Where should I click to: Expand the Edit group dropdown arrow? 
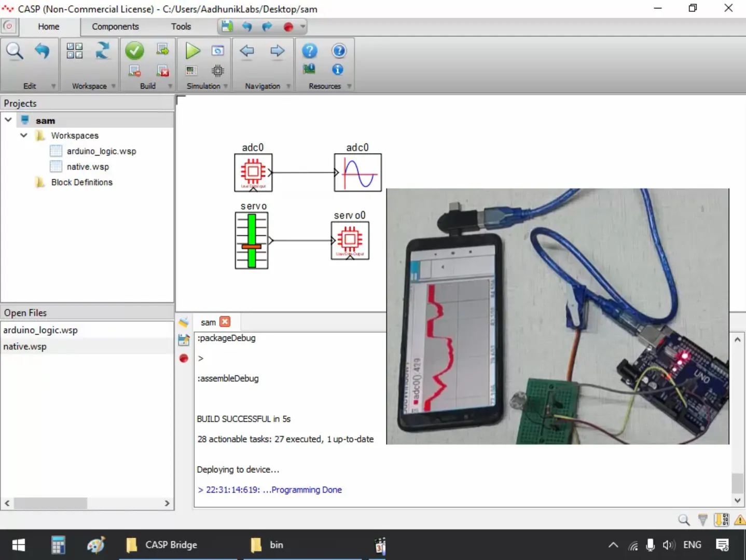pyautogui.click(x=53, y=86)
